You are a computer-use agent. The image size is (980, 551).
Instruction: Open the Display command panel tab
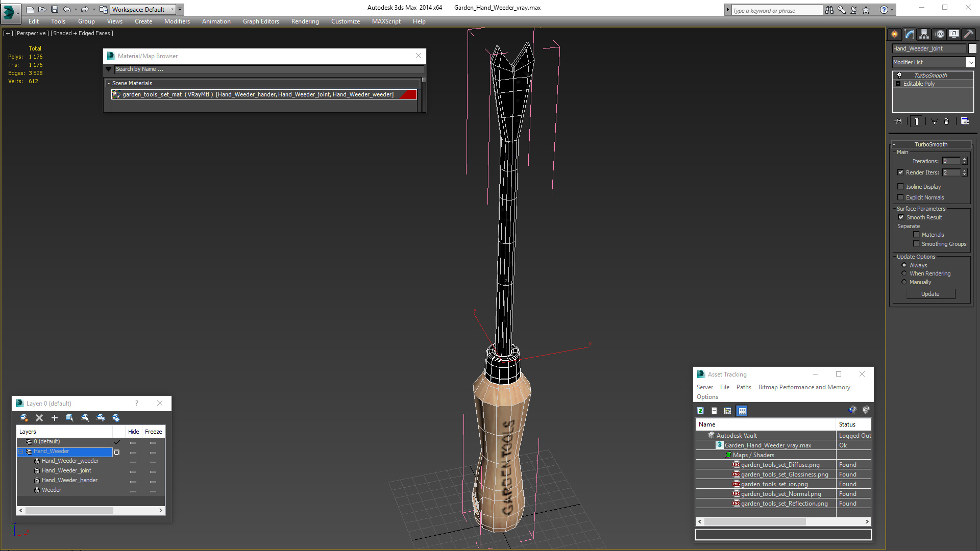[953, 34]
